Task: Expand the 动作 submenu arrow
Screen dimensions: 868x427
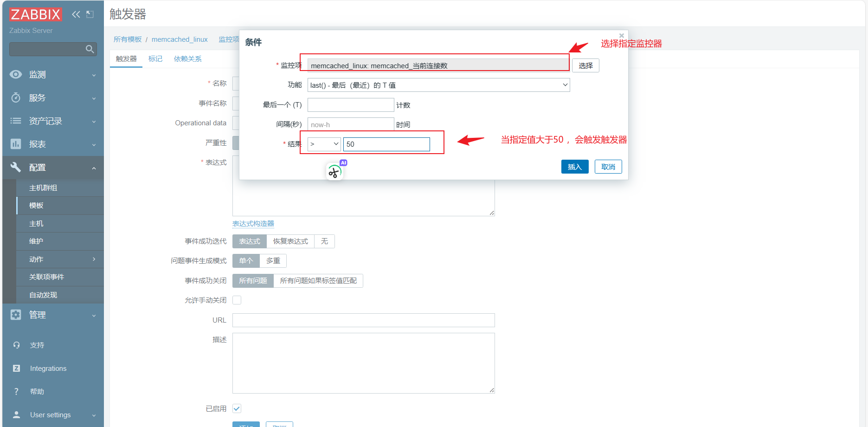Action: coord(94,259)
